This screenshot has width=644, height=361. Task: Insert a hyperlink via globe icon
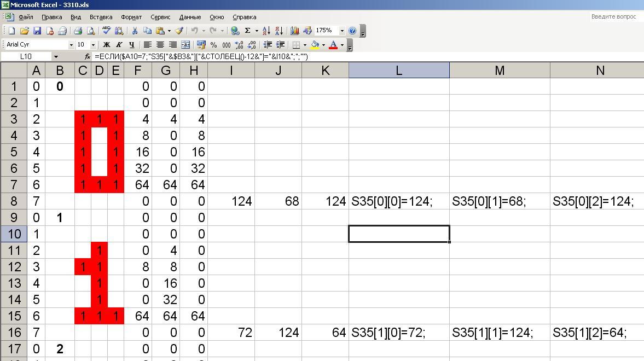[235, 31]
